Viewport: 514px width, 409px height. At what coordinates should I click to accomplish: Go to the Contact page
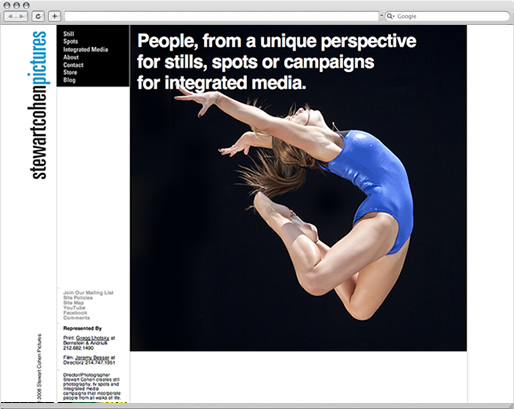[73, 65]
